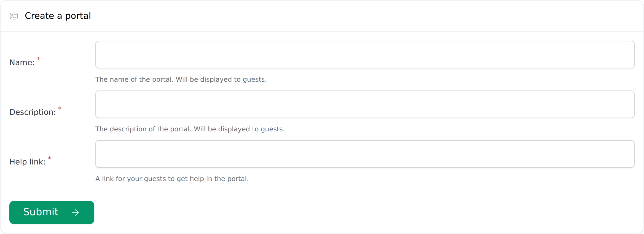Focus the Name text field
644x234 pixels.
[x=365, y=55]
